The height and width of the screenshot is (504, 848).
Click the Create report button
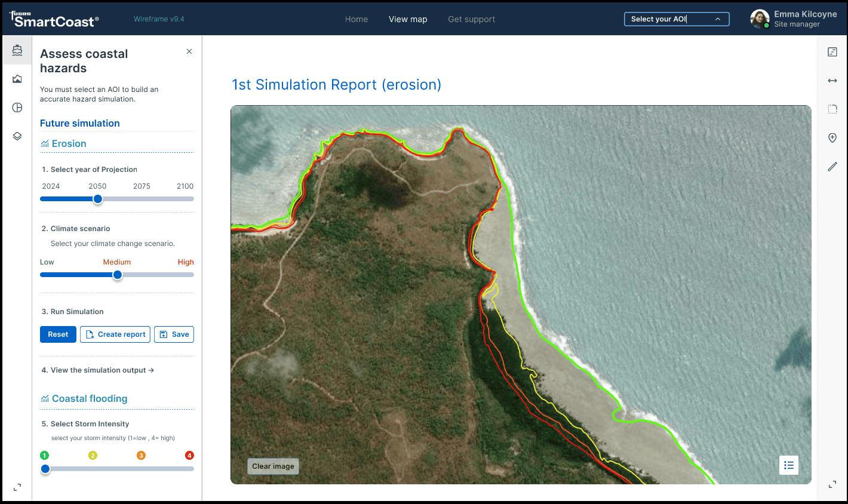(115, 334)
